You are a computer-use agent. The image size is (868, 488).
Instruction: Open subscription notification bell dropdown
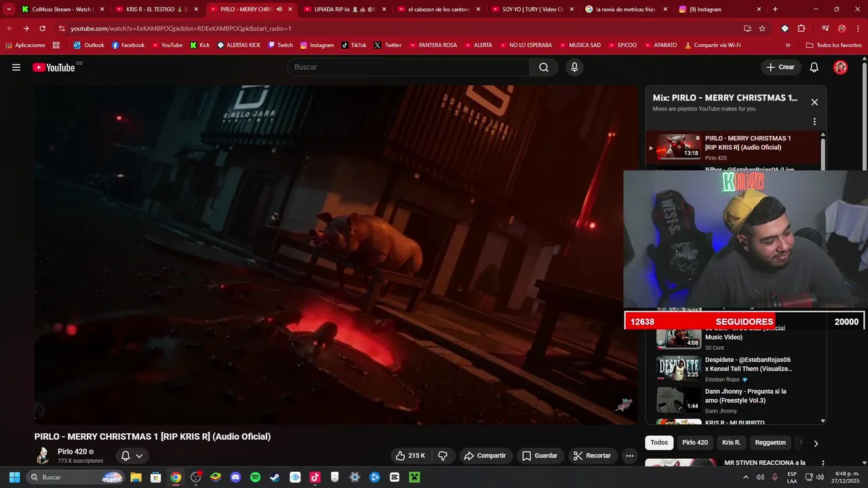click(x=132, y=455)
